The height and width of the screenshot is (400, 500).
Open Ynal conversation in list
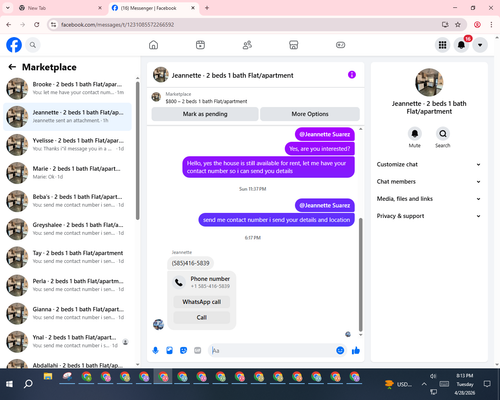[x=67, y=342]
